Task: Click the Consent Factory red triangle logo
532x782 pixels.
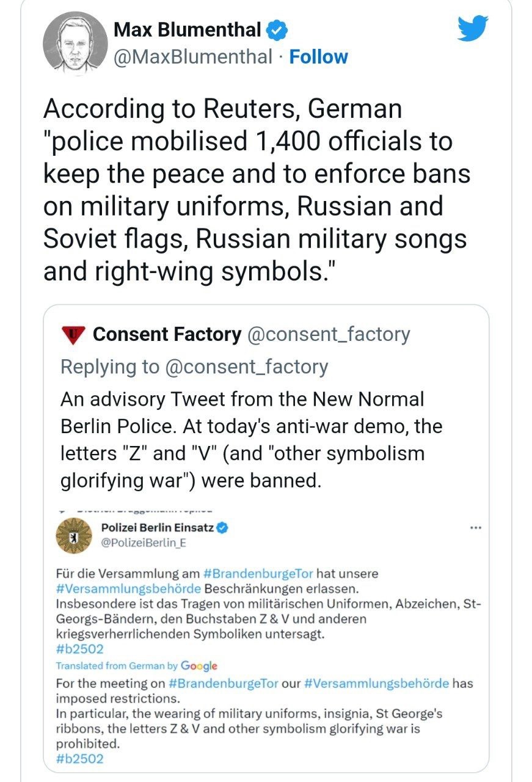Action: 75,334
